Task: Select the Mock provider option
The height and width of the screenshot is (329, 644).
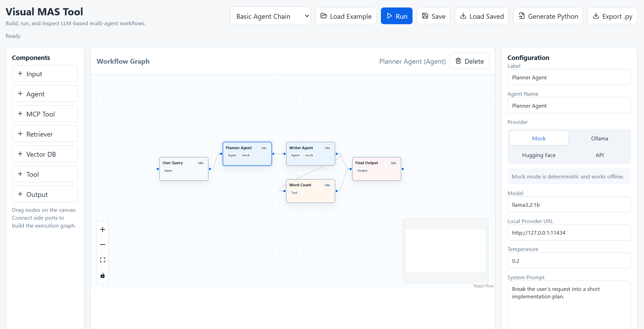Action: (539, 138)
